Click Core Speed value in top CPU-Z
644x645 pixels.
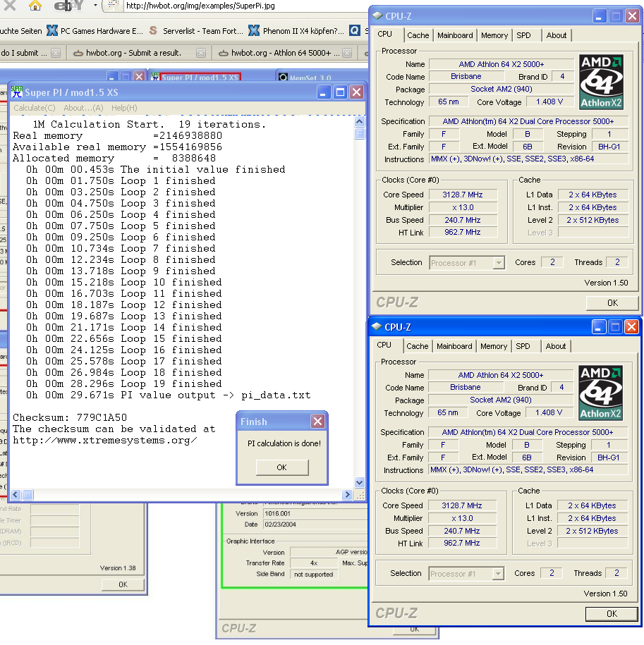(x=463, y=195)
